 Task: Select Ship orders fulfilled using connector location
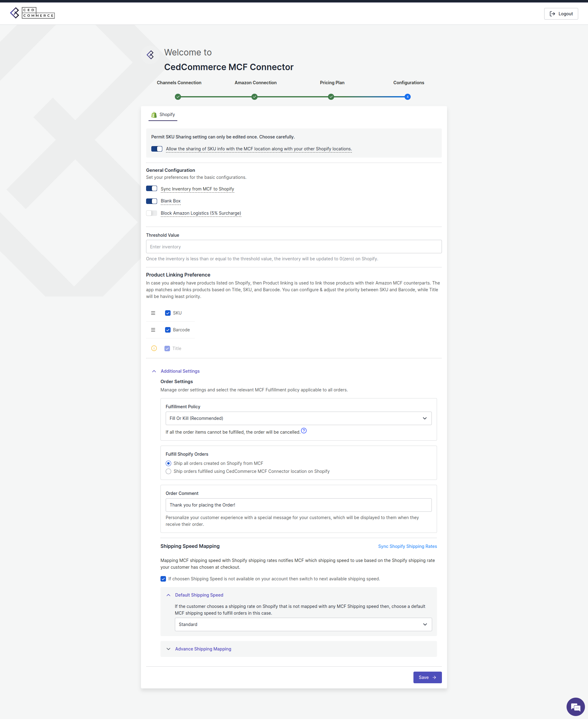click(168, 472)
